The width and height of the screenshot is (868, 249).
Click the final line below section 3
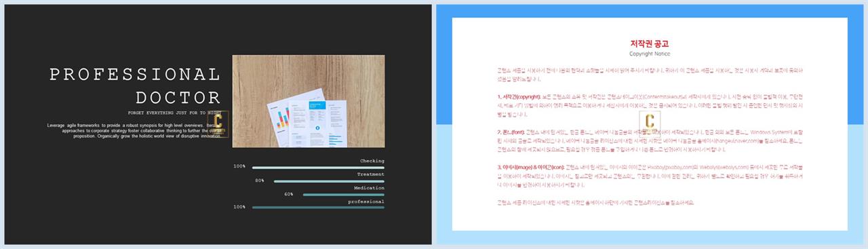595,202
